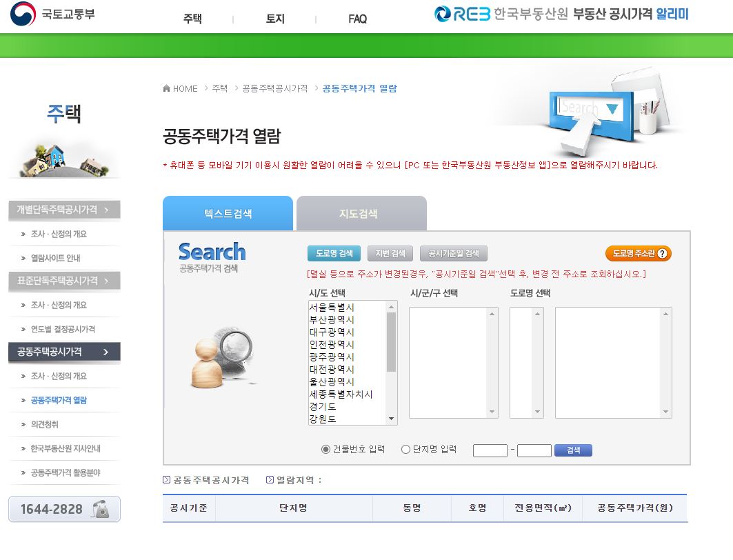The height and width of the screenshot is (560, 733).
Task: Select 인천광역시 in the 시/도 list
Action: [348, 345]
